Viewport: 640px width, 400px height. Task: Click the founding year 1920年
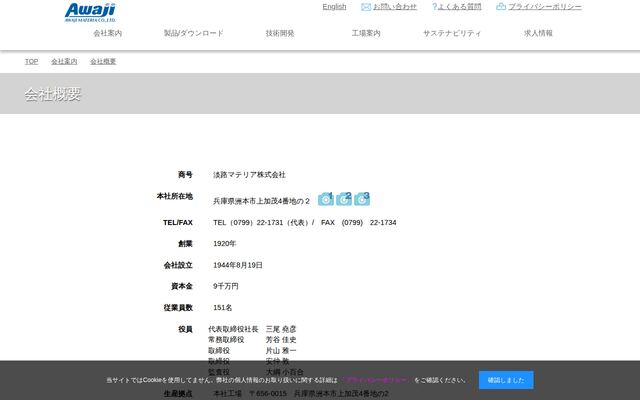[x=224, y=244]
